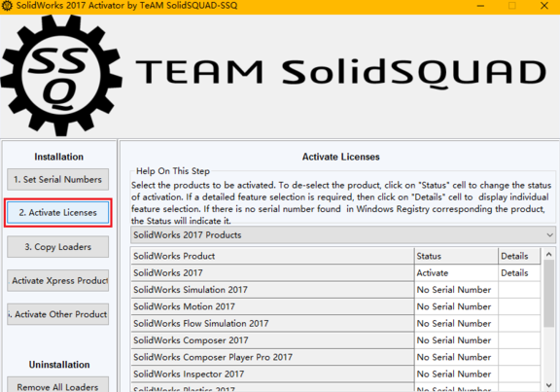Click the status cell of SolidWorks Composer 2017

[x=456, y=340]
